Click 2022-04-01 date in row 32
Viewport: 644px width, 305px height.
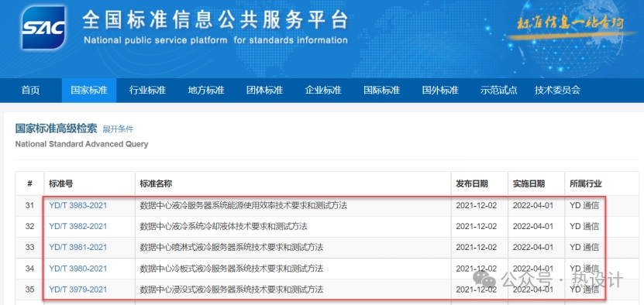coord(532,226)
